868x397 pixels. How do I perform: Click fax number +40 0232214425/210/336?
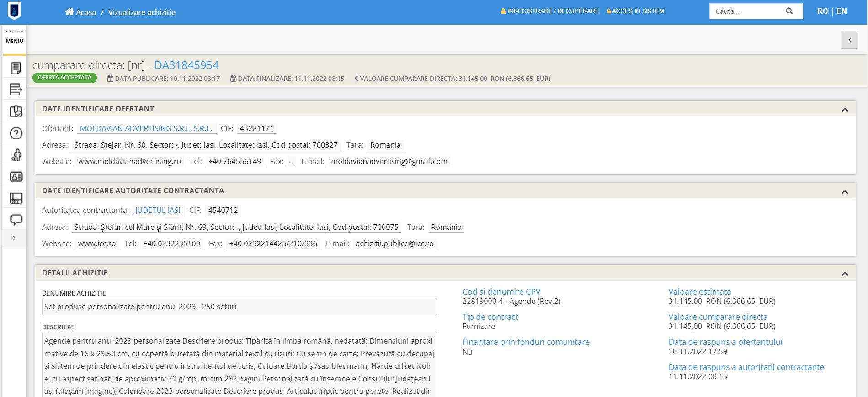click(273, 243)
